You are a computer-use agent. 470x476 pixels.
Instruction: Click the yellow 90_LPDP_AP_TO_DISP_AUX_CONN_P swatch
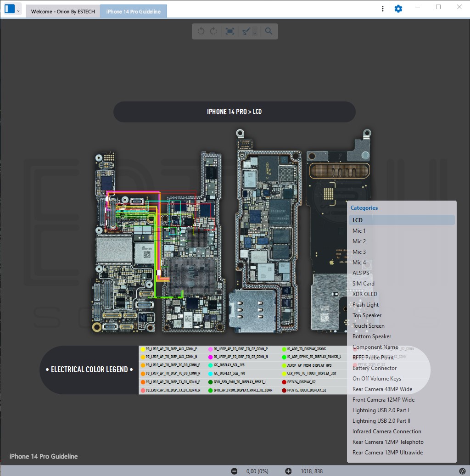(x=143, y=349)
